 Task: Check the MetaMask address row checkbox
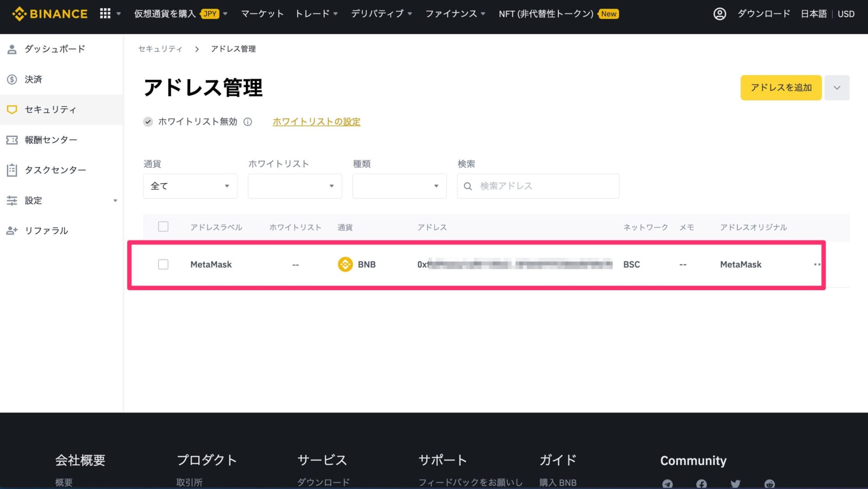[x=163, y=264]
